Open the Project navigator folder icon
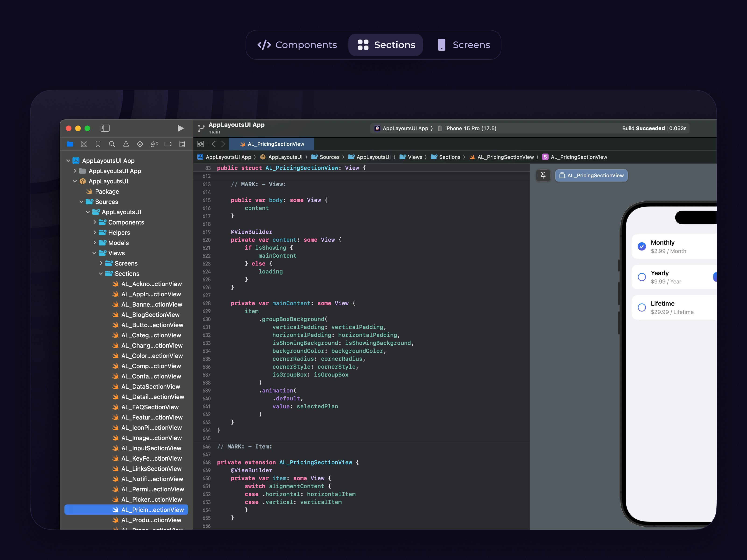Image resolution: width=747 pixels, height=560 pixels. [70, 144]
